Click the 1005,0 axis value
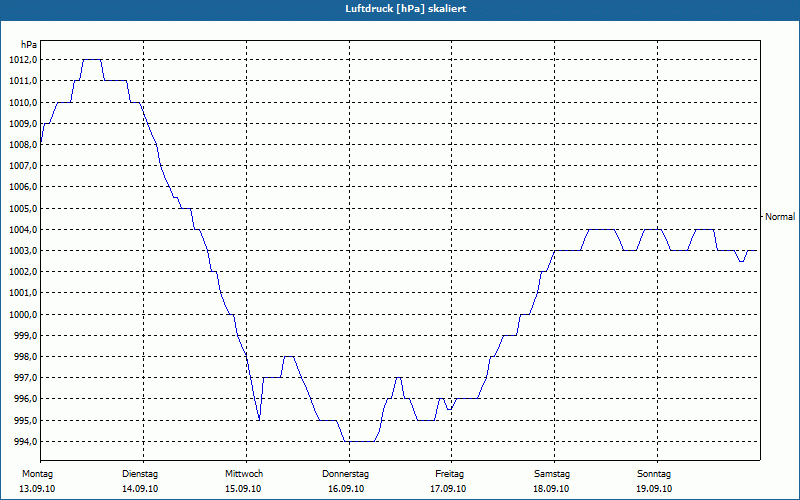The width and height of the screenshot is (800, 500). 23,208
